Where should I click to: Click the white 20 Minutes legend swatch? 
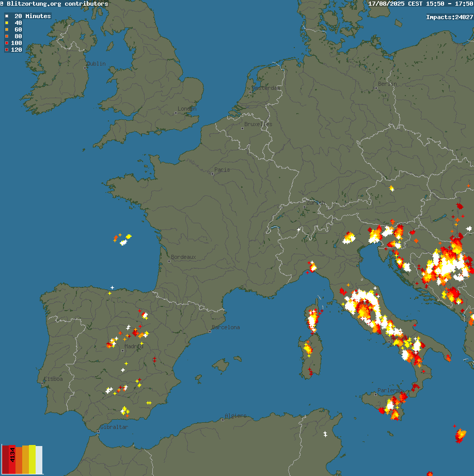(7, 16)
